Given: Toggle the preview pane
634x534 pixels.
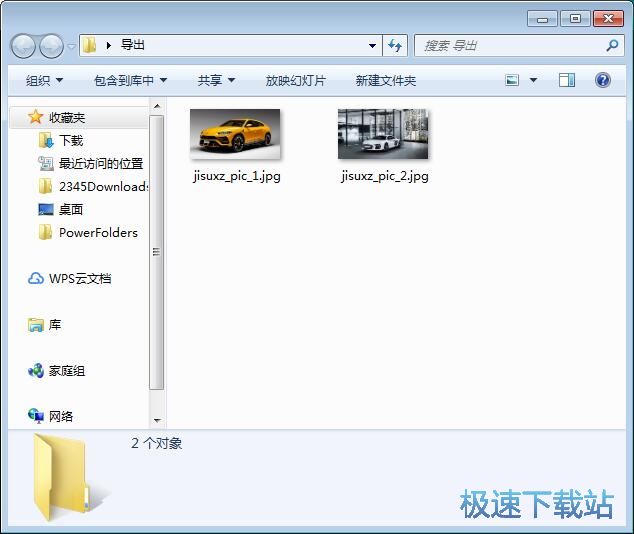Looking at the screenshot, I should [x=566, y=80].
